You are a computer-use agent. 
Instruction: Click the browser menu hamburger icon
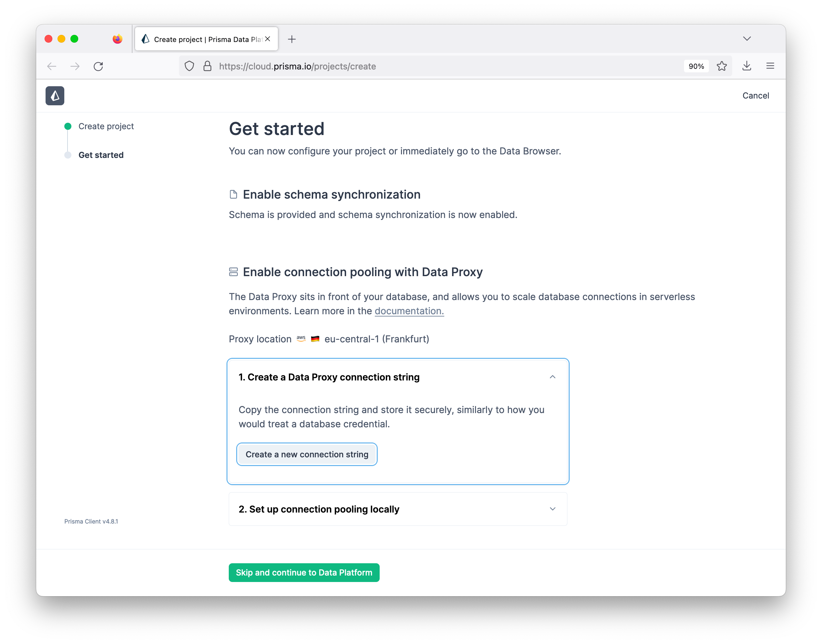[x=770, y=66]
